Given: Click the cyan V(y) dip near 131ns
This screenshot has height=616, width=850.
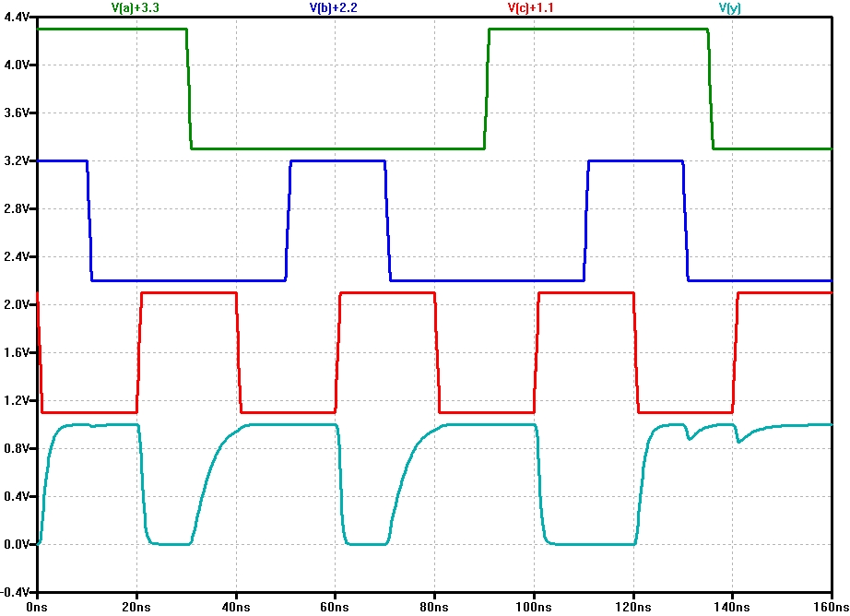Looking at the screenshot, I should click(689, 439).
